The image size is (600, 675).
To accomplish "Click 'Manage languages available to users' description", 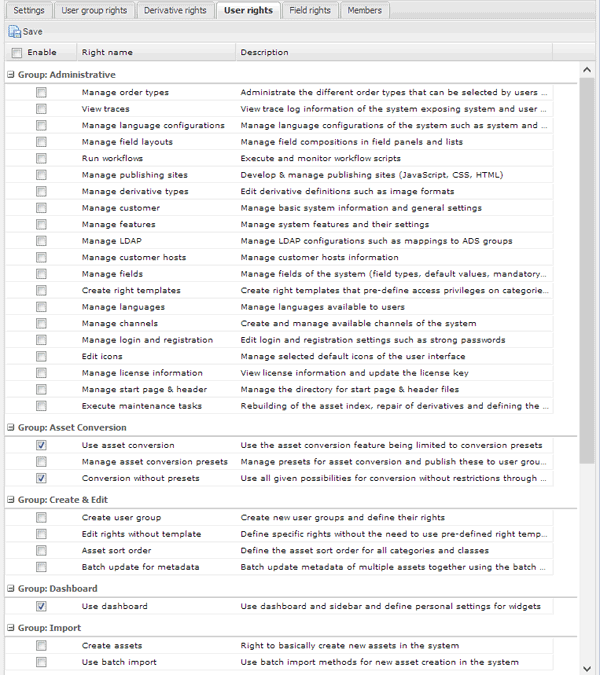I will (x=323, y=307).
